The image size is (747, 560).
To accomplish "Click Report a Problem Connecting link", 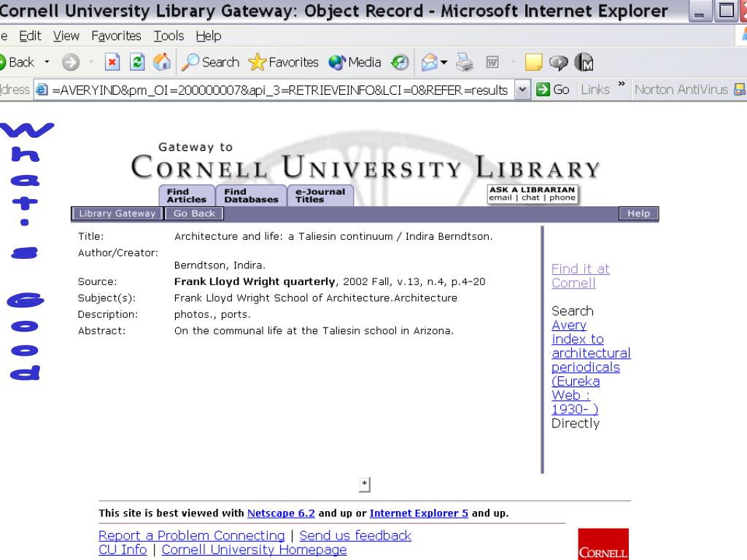I will (x=192, y=536).
